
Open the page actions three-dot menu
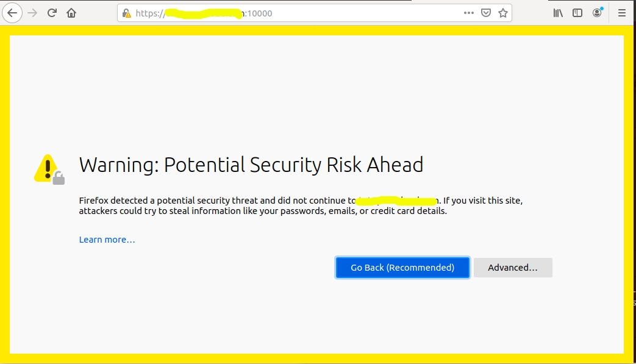click(x=469, y=13)
